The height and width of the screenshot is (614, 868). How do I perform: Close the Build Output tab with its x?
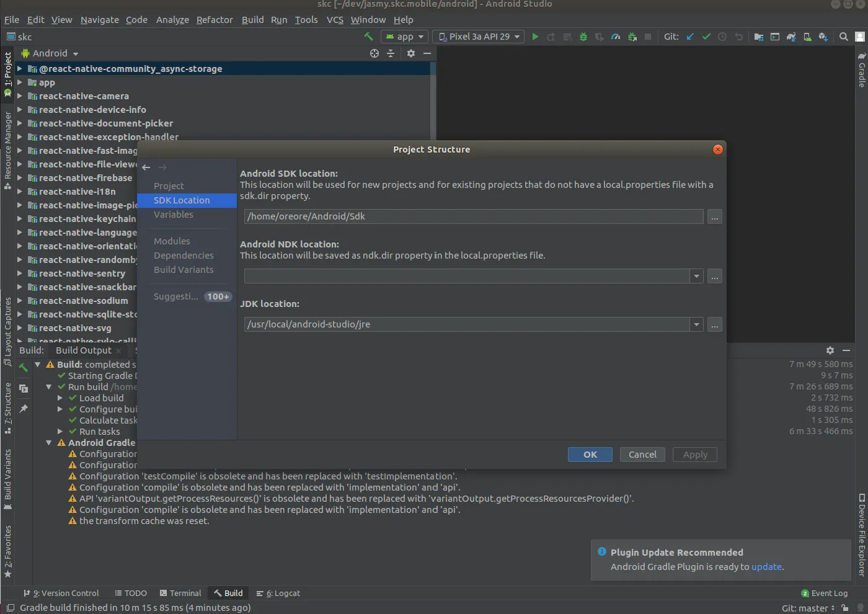[118, 350]
